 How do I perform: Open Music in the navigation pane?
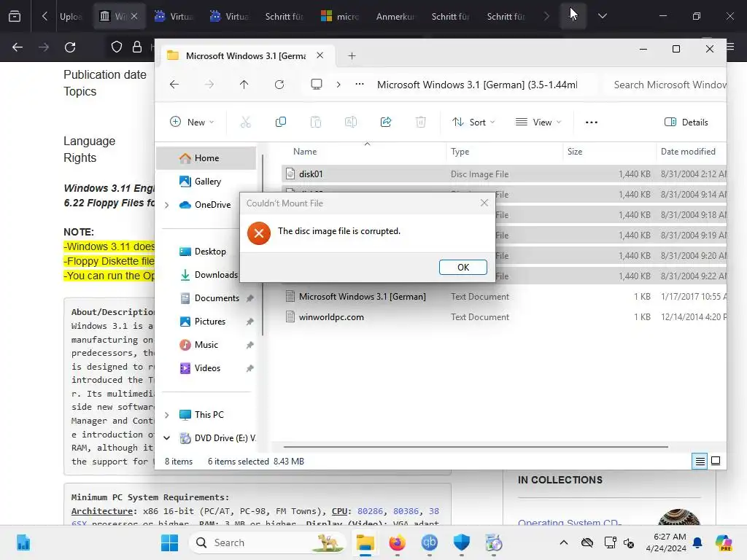pos(206,345)
